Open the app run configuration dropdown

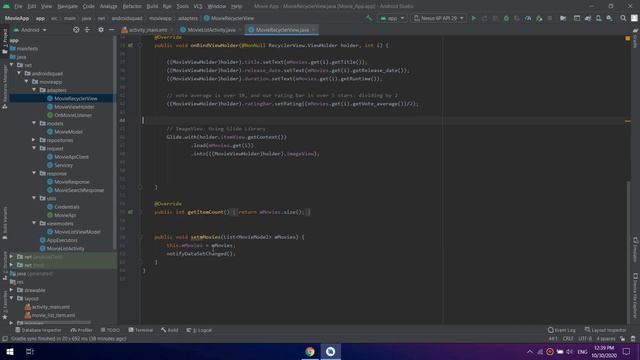click(x=392, y=18)
